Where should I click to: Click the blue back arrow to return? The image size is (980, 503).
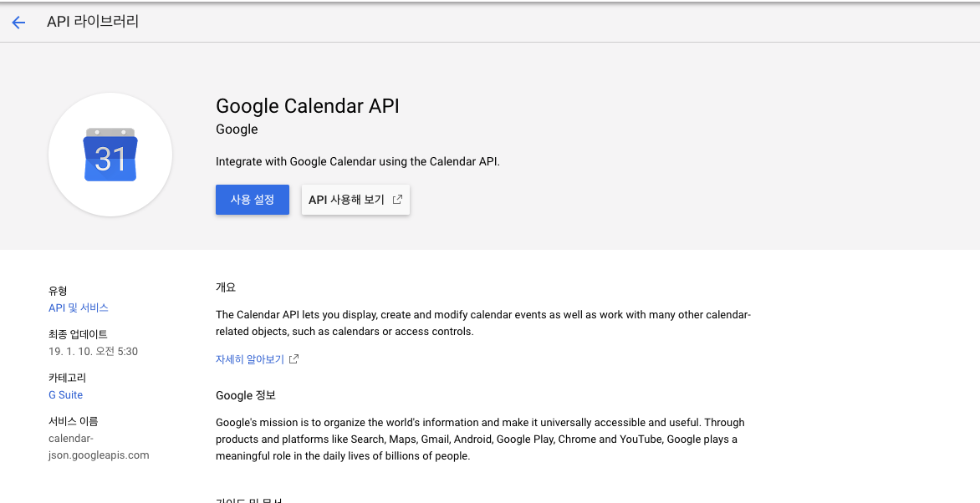pos(18,23)
